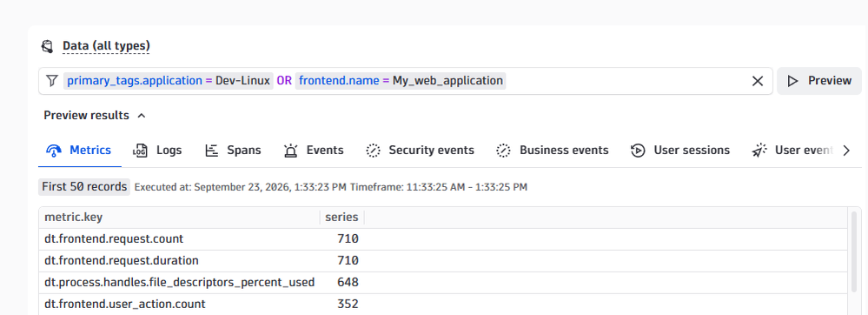868x315 pixels.
Task: Click the Metrics gauge icon
Action: [54, 151]
